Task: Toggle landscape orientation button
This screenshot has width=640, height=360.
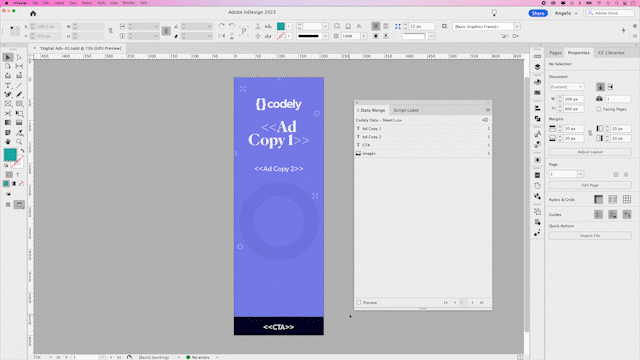Action: tap(610, 87)
